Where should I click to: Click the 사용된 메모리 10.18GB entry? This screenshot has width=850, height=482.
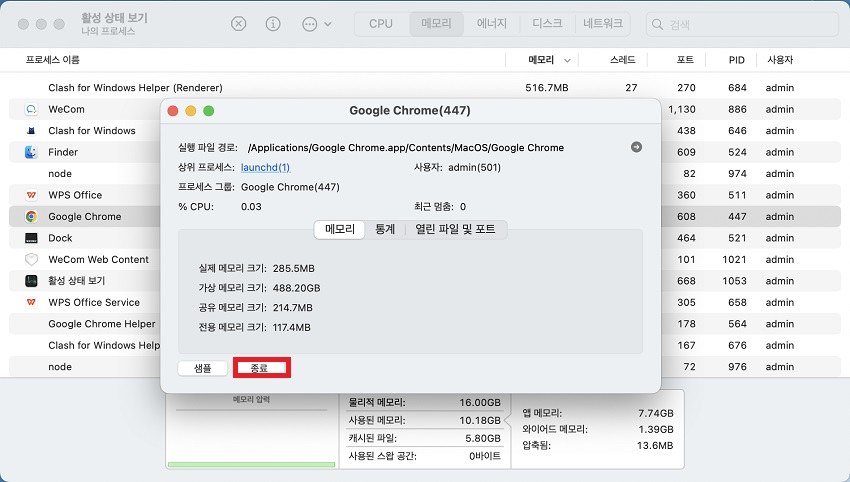coord(424,420)
